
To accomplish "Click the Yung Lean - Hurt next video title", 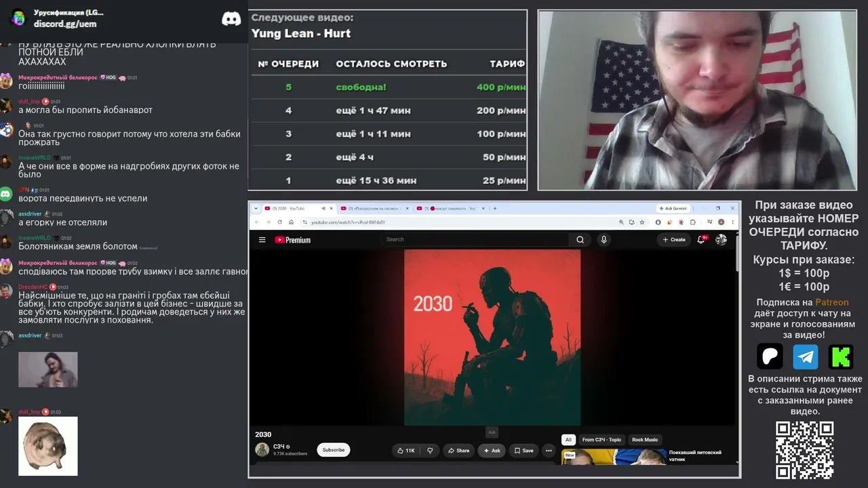I will coord(301,33).
